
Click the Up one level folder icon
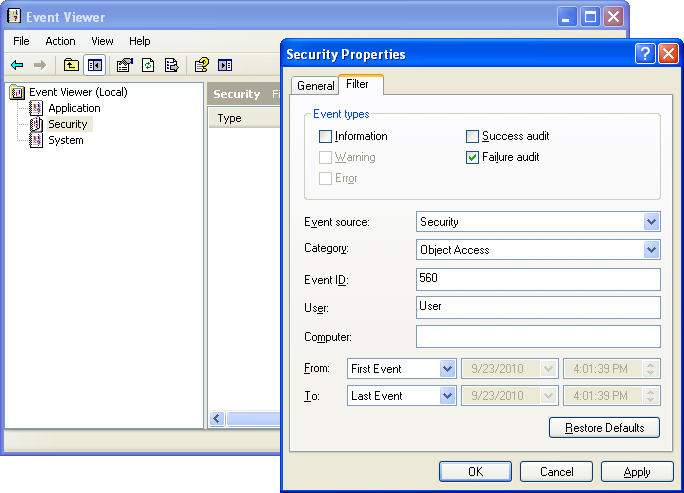pos(71,65)
